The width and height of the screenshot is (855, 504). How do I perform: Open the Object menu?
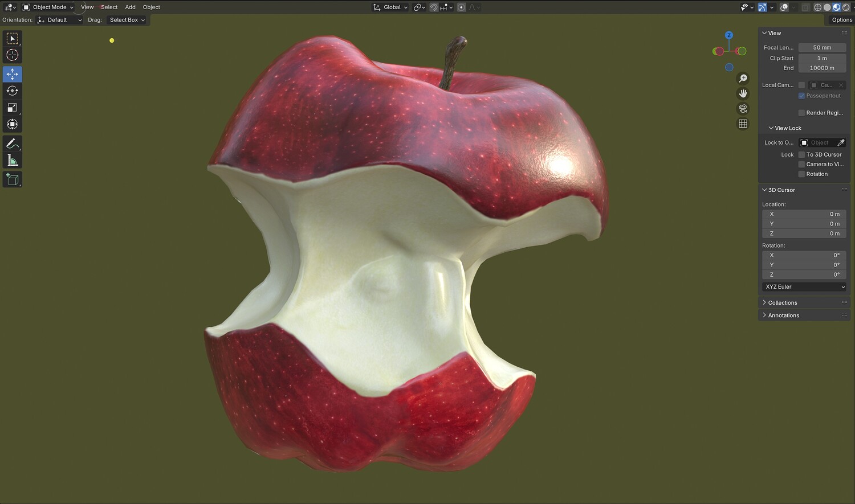(151, 7)
